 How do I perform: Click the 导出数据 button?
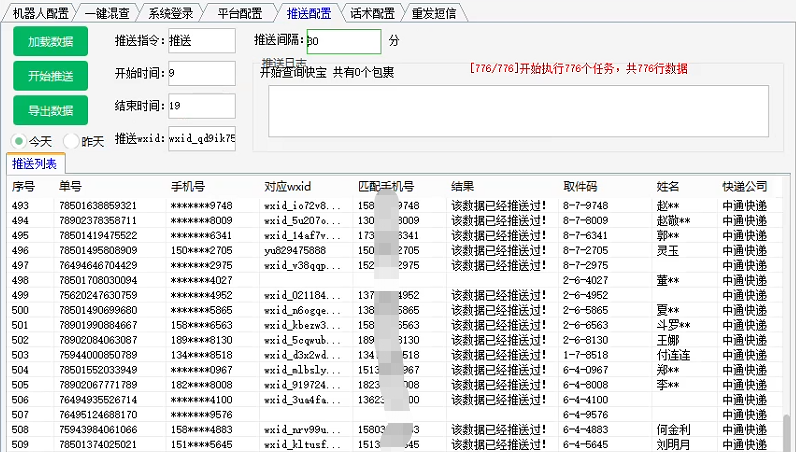pyautogui.click(x=50, y=110)
